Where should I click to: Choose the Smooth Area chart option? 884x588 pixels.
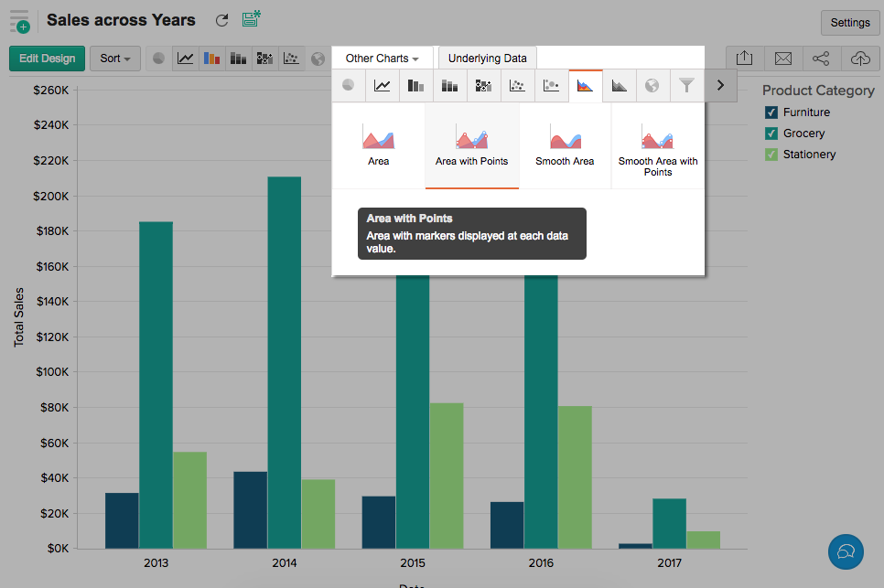(x=565, y=145)
